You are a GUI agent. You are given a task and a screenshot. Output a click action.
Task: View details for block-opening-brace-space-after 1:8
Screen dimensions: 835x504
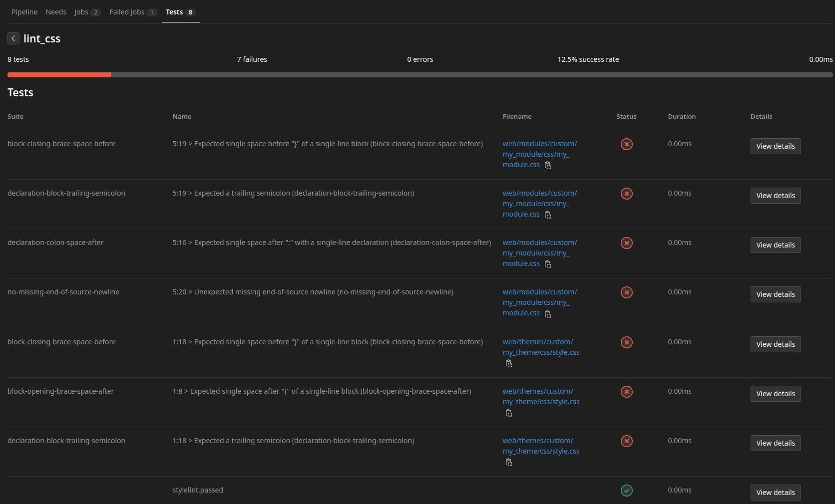[x=776, y=394]
